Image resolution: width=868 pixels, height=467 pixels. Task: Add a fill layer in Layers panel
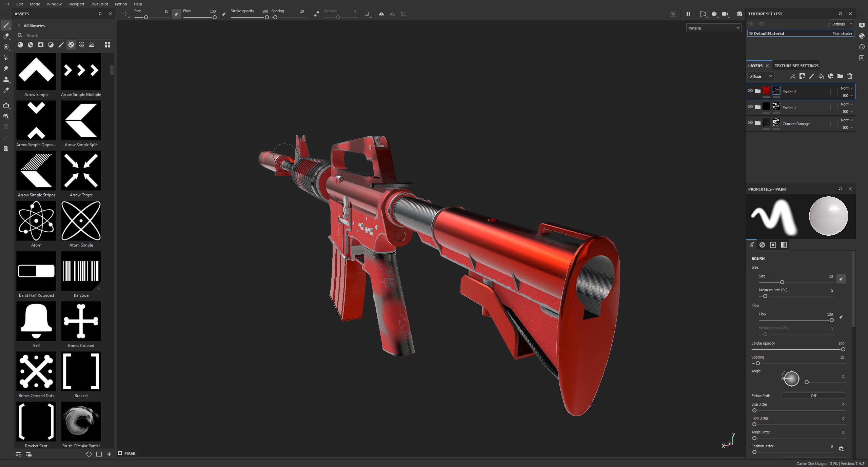coord(821,76)
